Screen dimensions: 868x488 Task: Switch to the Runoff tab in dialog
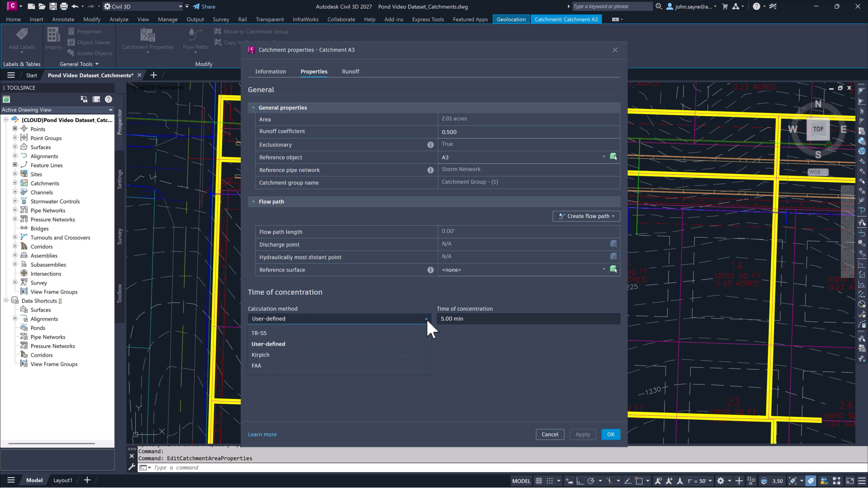click(x=350, y=72)
